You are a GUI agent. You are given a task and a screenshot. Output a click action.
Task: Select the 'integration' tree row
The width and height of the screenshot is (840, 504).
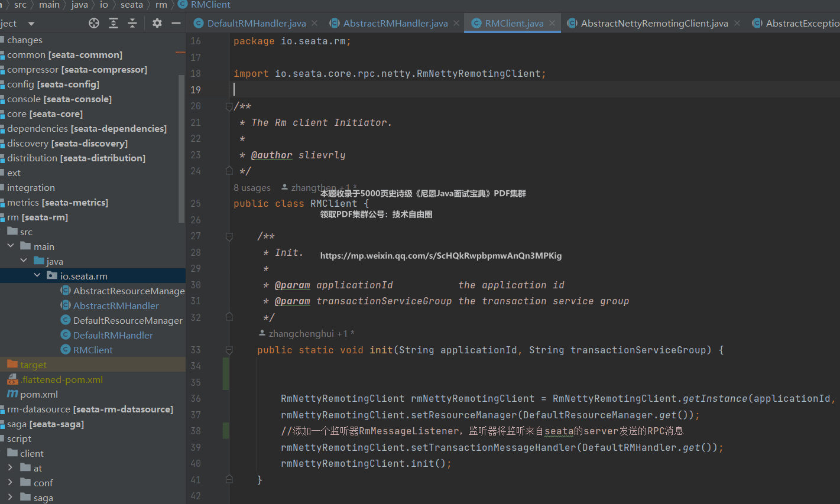click(x=92, y=187)
